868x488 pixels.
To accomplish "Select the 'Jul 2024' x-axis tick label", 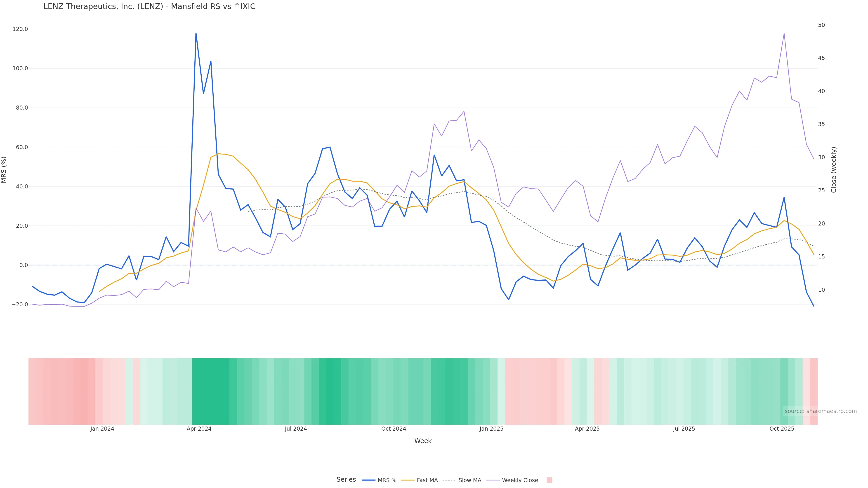I will pyautogui.click(x=295, y=429).
